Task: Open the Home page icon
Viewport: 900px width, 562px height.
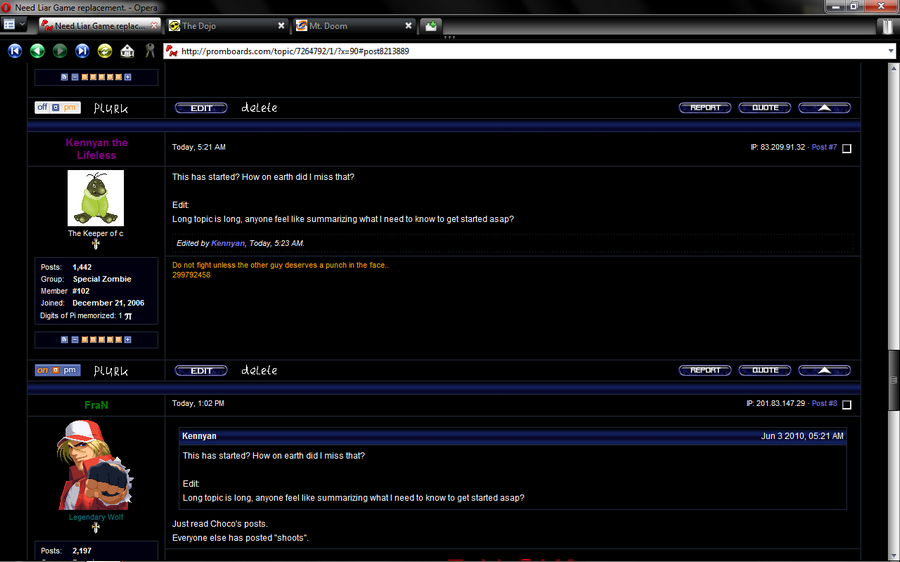Action: coord(127,51)
